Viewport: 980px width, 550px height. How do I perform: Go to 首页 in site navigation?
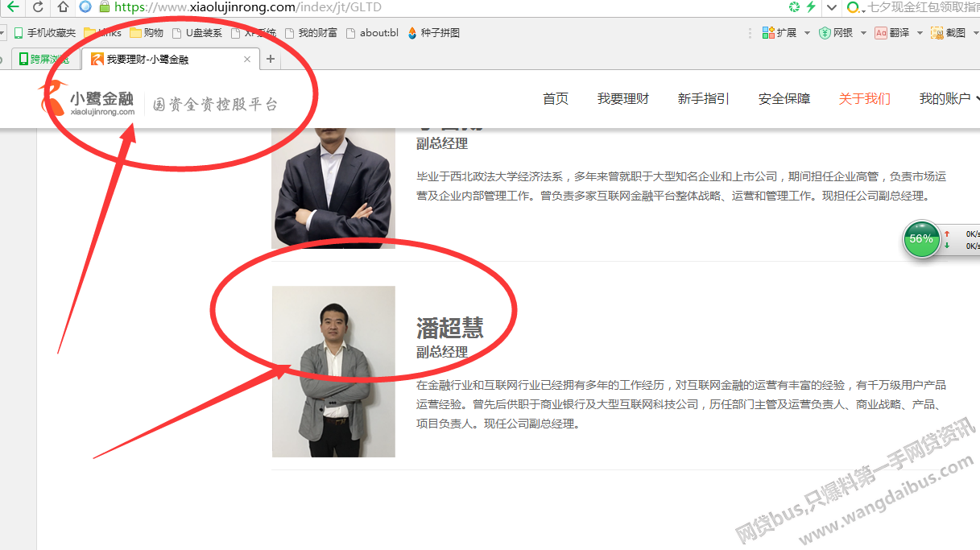point(556,99)
